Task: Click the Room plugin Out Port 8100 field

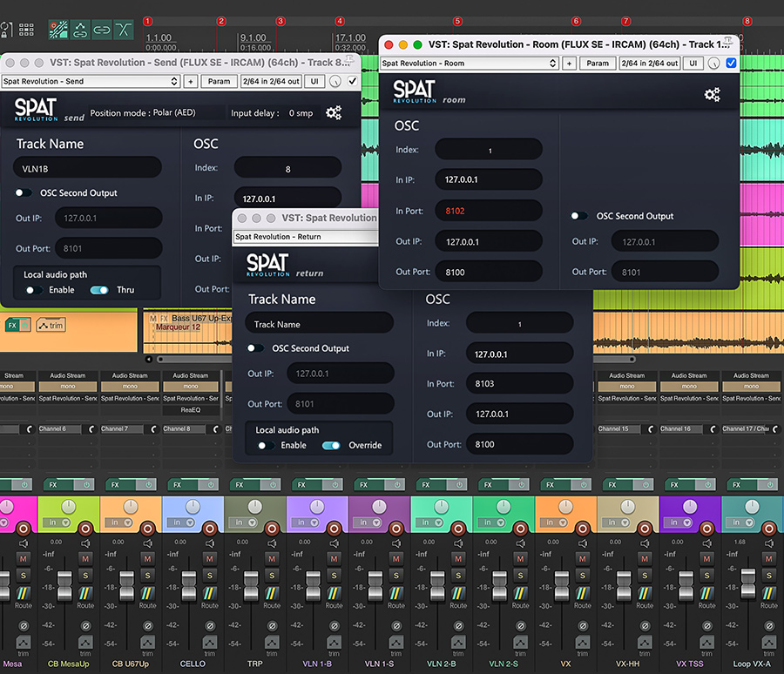Action: click(x=489, y=272)
